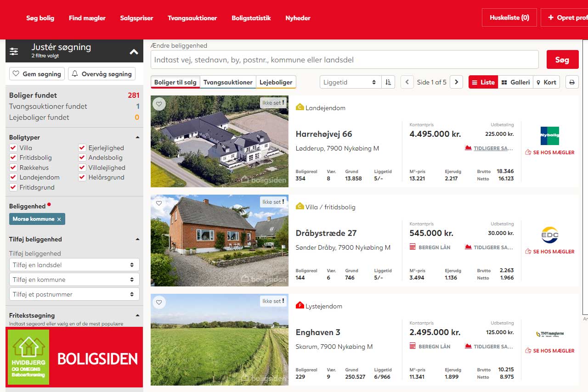588x392 pixels.
Task: Toggle the Fritidsgrund checkbox
Action: 13,187
